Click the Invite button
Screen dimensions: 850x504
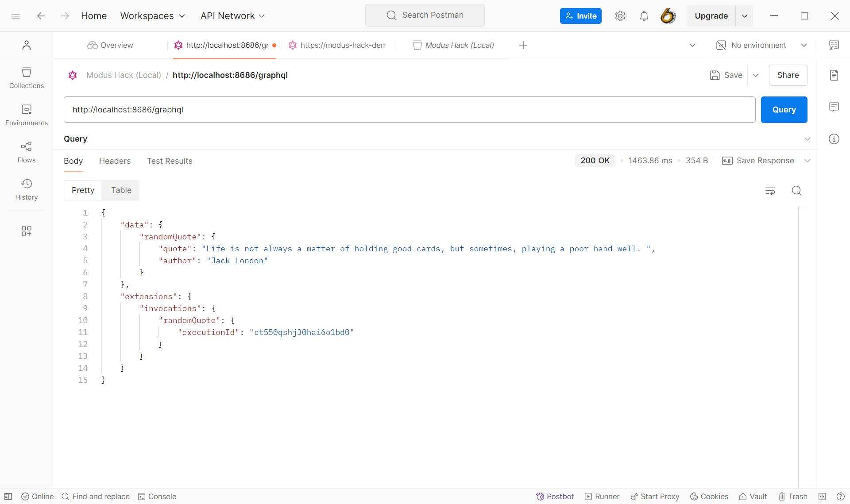pyautogui.click(x=580, y=16)
